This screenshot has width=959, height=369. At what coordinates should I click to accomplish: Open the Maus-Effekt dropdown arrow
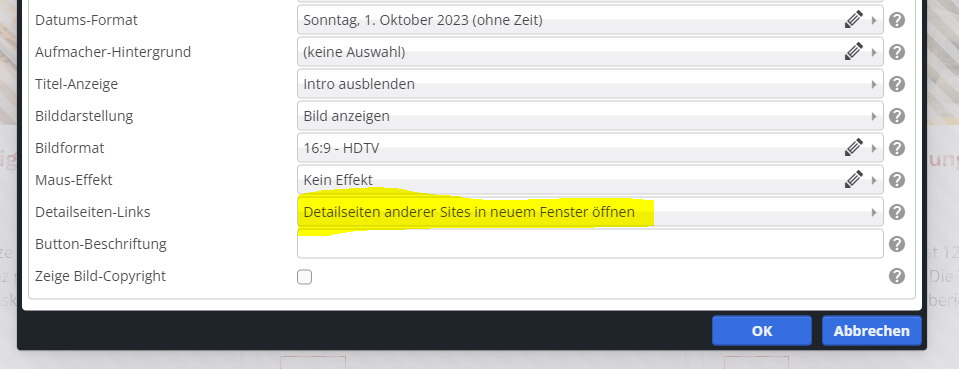874,180
